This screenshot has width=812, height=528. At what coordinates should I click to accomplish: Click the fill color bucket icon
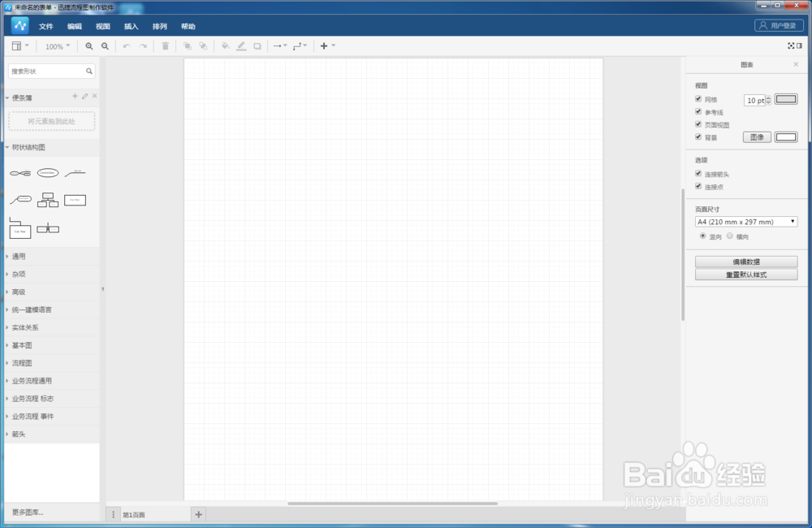225,46
